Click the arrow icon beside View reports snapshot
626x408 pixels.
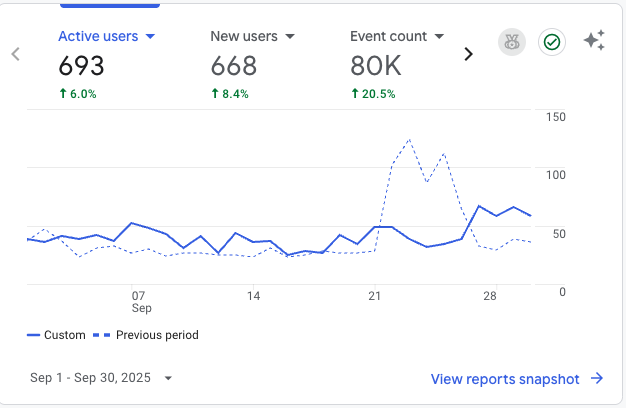(597, 378)
